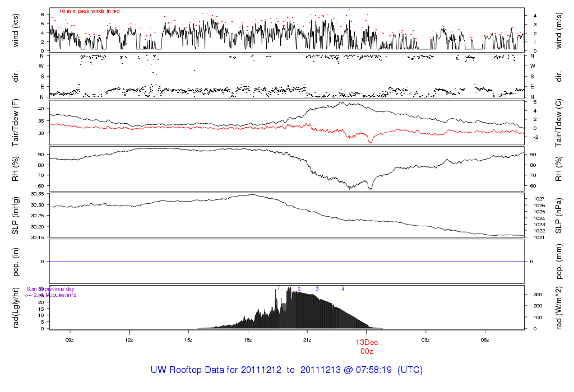
Task: Select the SLP (inHg) axis label
Action: [x=16, y=214]
